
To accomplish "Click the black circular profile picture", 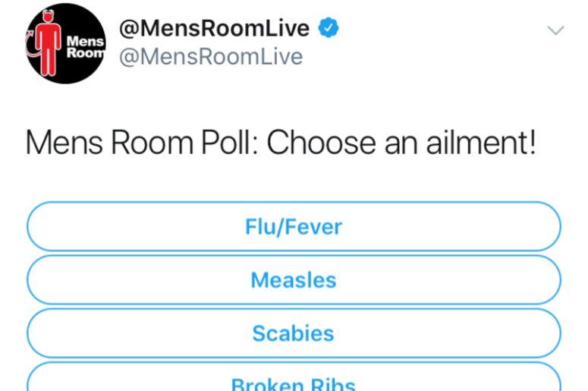I will pos(65,43).
